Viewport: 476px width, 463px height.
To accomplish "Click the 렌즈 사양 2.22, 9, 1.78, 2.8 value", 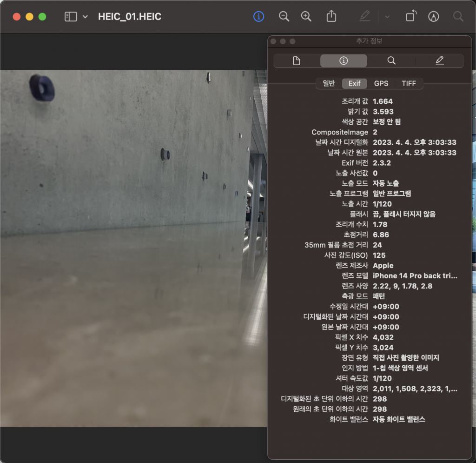I will [x=402, y=286].
